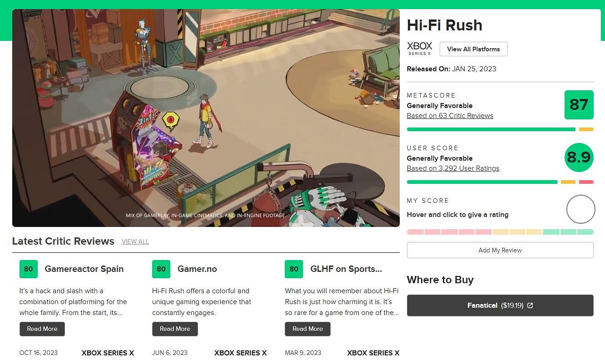Viewport: 605px width, 364px height.
Task: Open Based on 3,292 User Ratings link
Action: tap(453, 168)
